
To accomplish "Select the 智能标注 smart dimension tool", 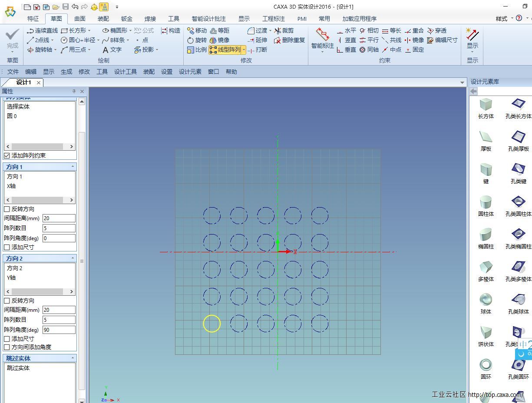I will coord(322,38).
